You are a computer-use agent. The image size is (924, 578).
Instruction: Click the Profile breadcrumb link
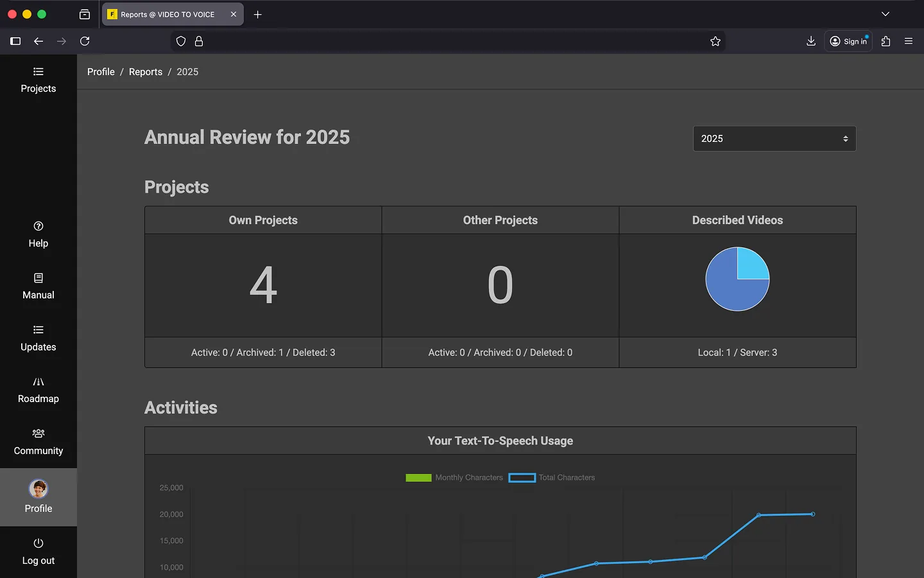(101, 72)
